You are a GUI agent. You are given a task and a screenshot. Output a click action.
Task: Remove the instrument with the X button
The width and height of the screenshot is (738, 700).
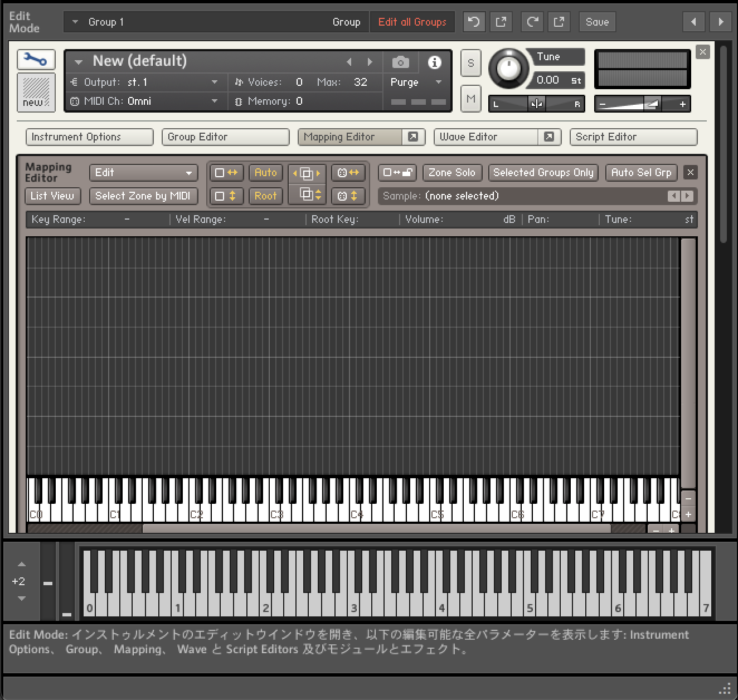click(703, 52)
